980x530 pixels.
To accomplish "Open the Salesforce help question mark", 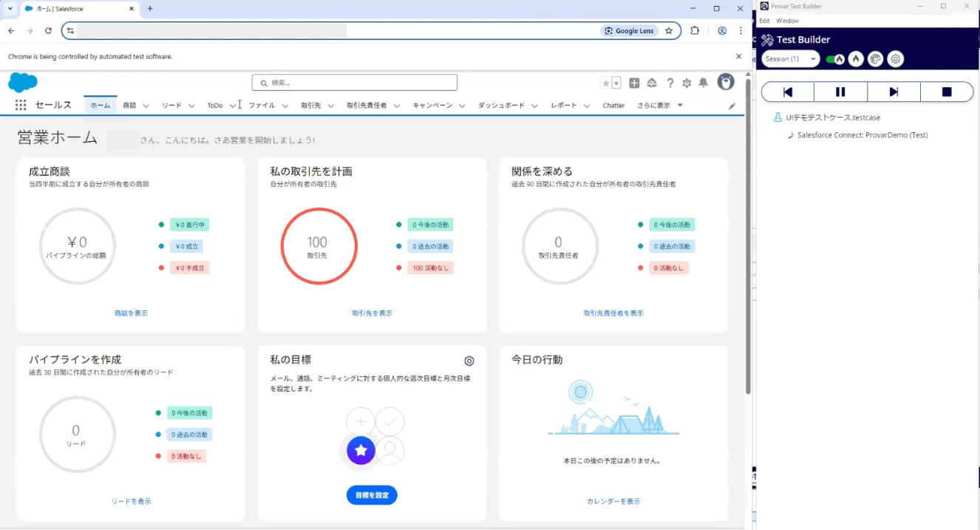I will coord(670,83).
